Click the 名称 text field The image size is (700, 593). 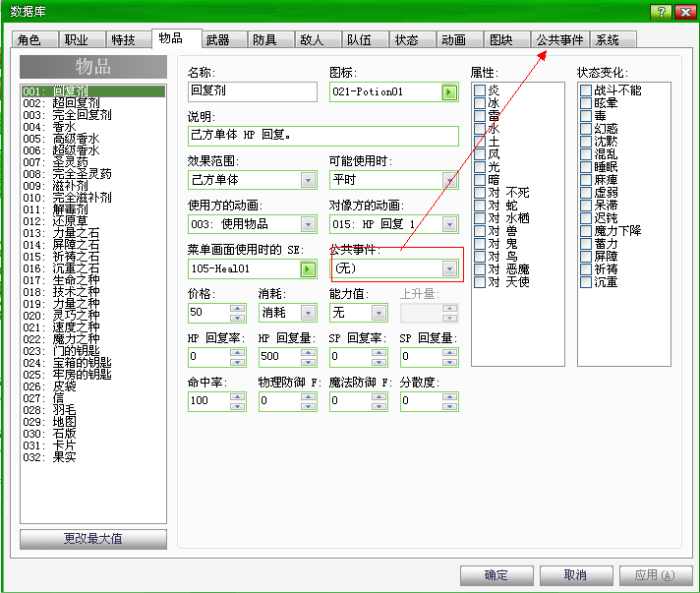click(253, 91)
